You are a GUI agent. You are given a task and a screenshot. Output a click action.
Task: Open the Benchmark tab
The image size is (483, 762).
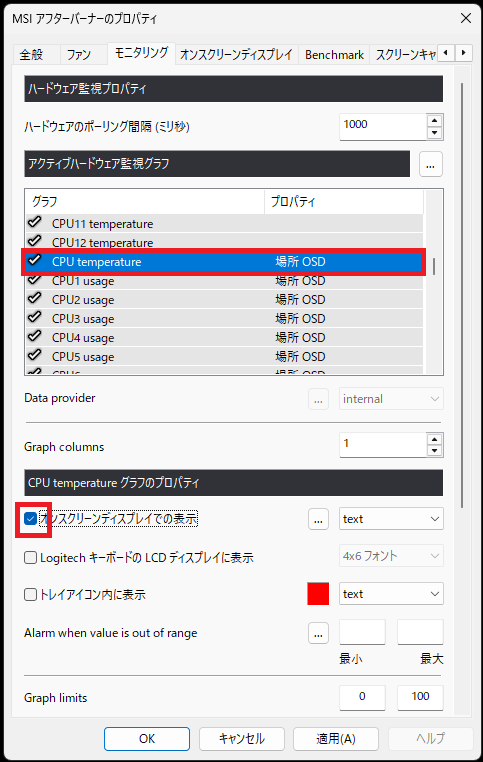[334, 54]
